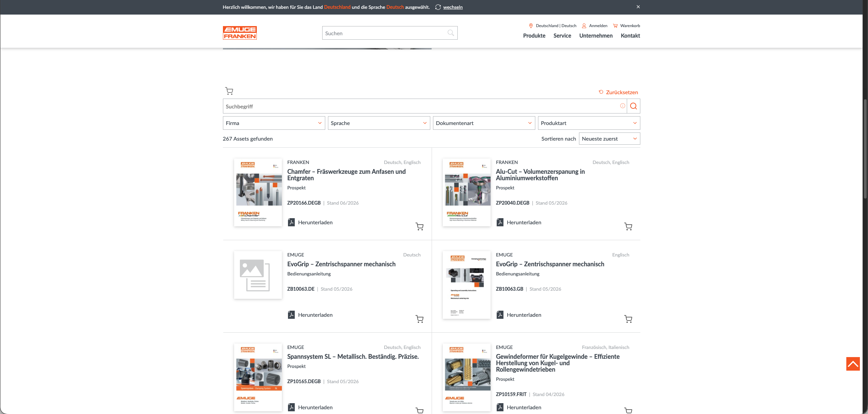The width and height of the screenshot is (868, 414).
Task: Download EvoGrip ZB10063.DE manual
Action: tap(315, 315)
